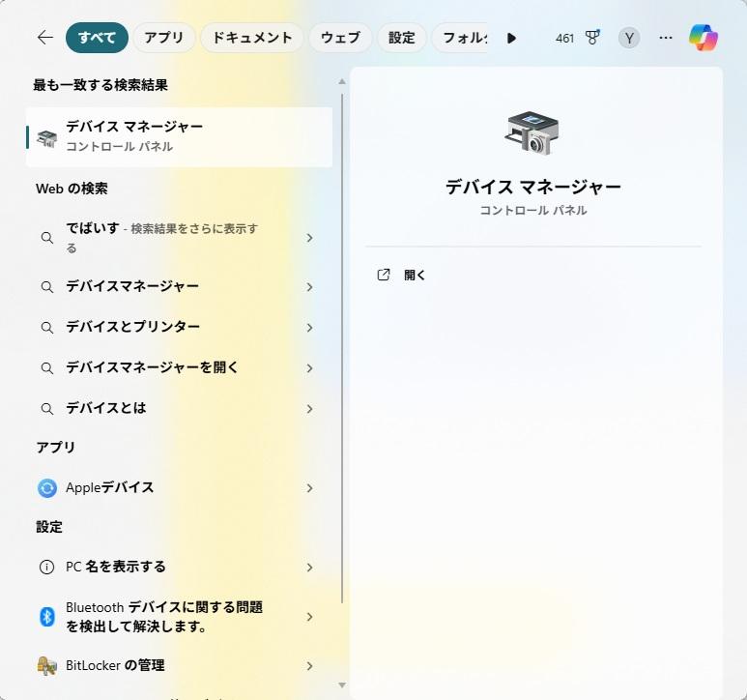
Task: Show more filter tabs with the play arrow
Action: 511,38
